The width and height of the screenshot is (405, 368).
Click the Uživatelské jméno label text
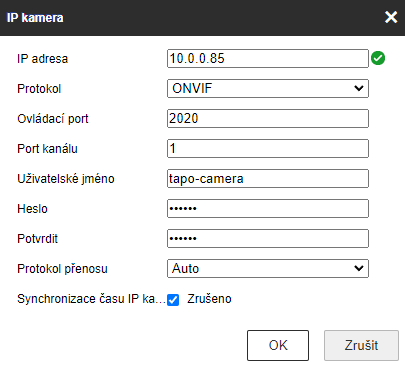(66, 179)
